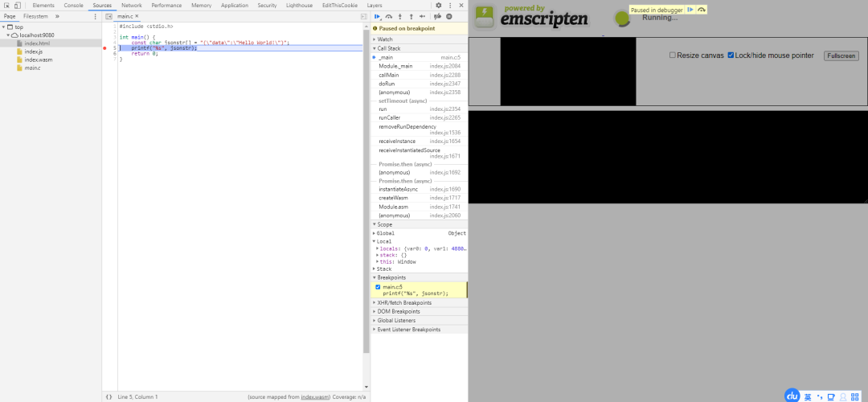Resume script execution in debugger toolbar

point(378,17)
